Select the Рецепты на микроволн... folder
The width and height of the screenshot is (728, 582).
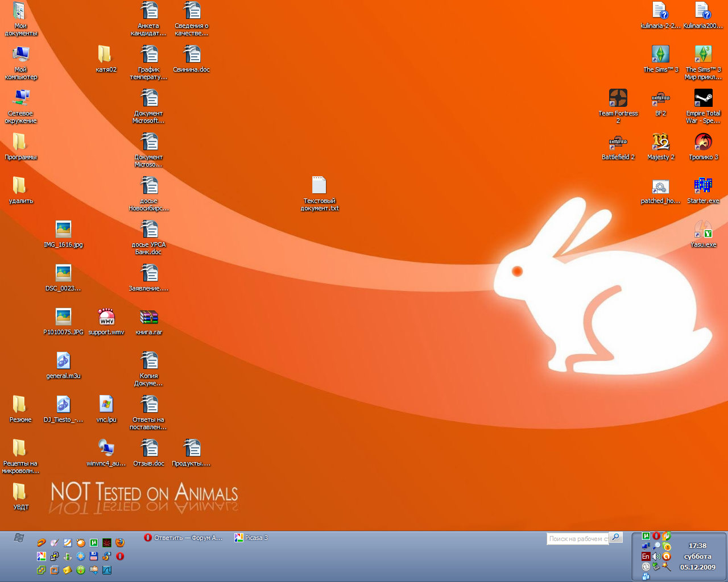(20, 456)
